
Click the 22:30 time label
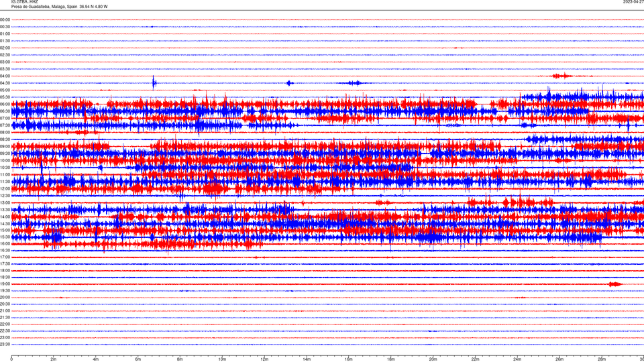click(5, 330)
